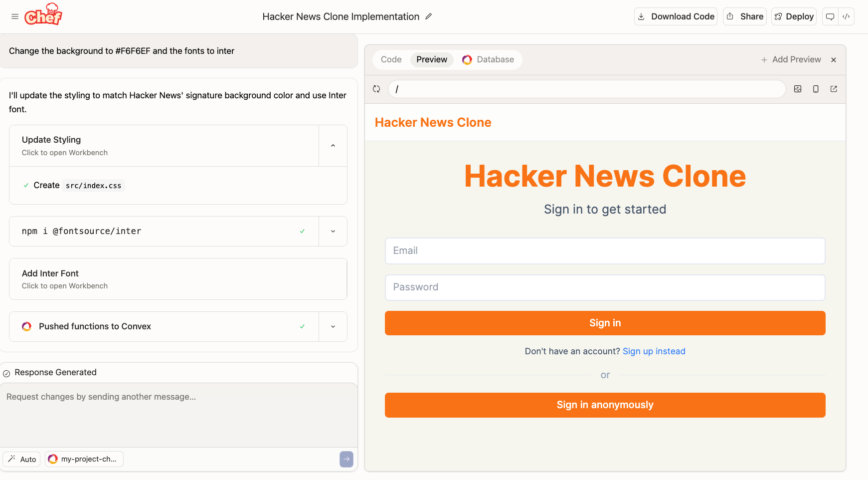
Task: Open the my-project Convex project selector
Action: click(x=84, y=459)
